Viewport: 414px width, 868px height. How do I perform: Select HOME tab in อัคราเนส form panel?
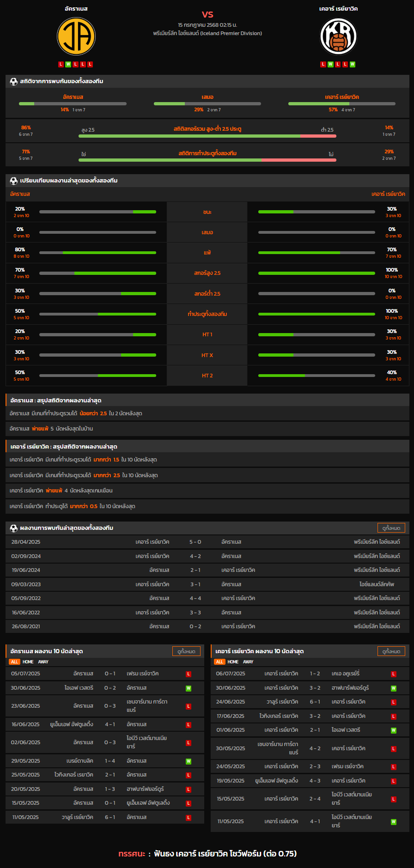coord(28,662)
